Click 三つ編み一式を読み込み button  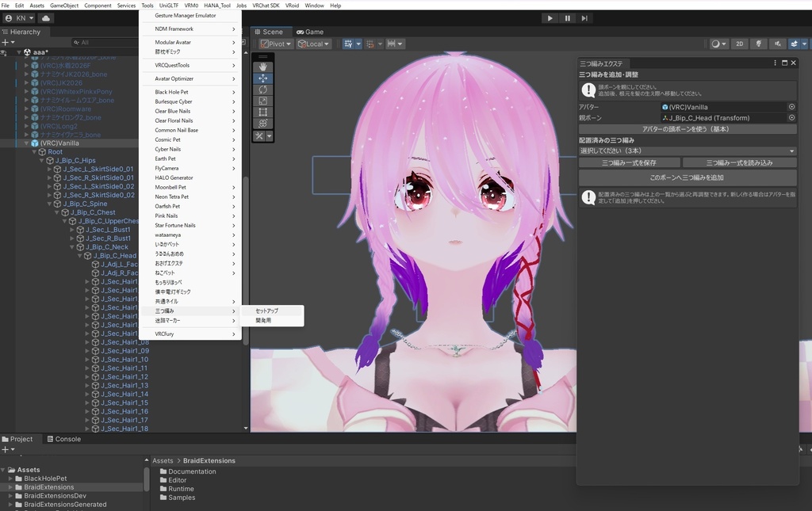click(740, 162)
